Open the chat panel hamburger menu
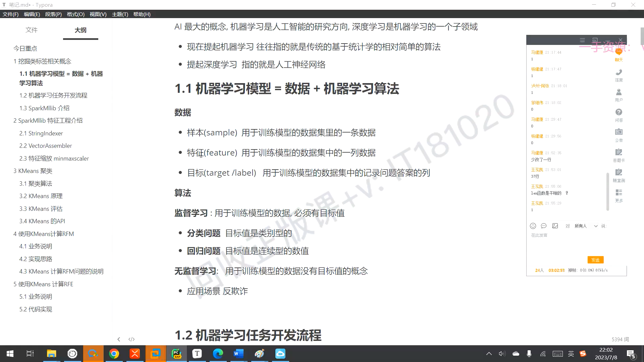Viewport: 644px width, 362px height. pos(582,40)
